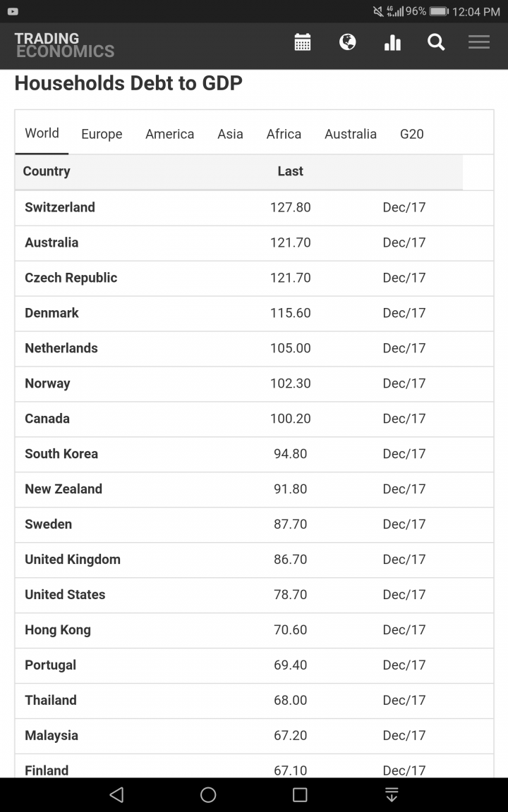The image size is (508, 812).
Task: Tap the globe countries icon
Action: (347, 42)
